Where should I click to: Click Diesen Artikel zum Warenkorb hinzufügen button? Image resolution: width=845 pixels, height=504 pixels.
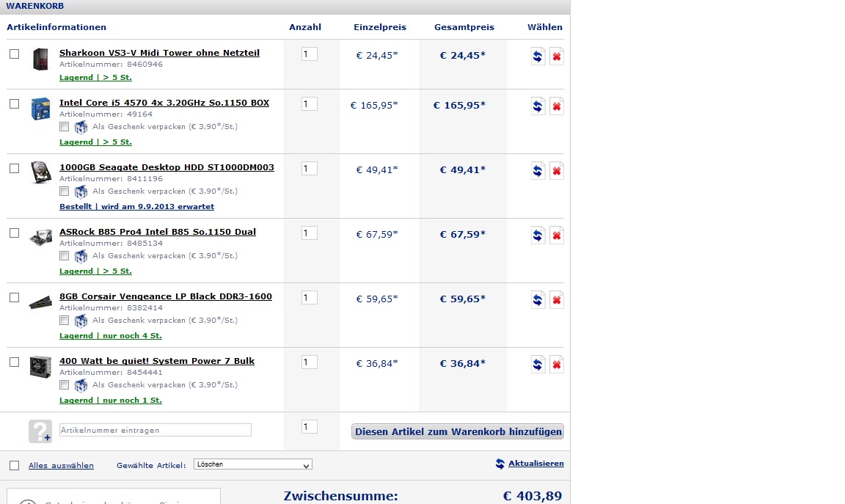pos(458,432)
